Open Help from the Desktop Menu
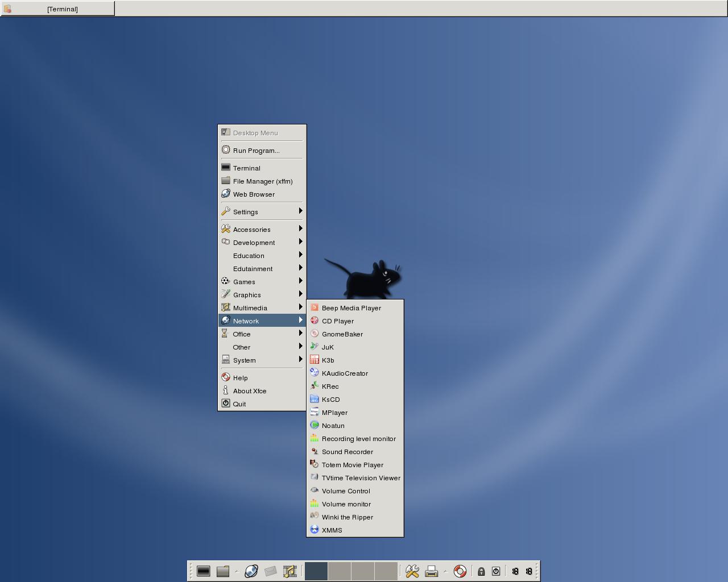The image size is (728, 582). point(262,377)
